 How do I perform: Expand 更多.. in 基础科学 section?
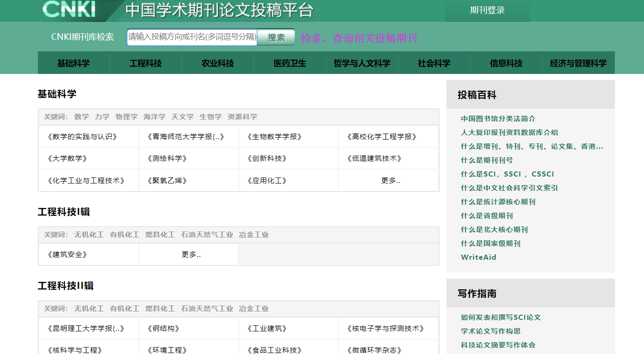[x=391, y=181]
